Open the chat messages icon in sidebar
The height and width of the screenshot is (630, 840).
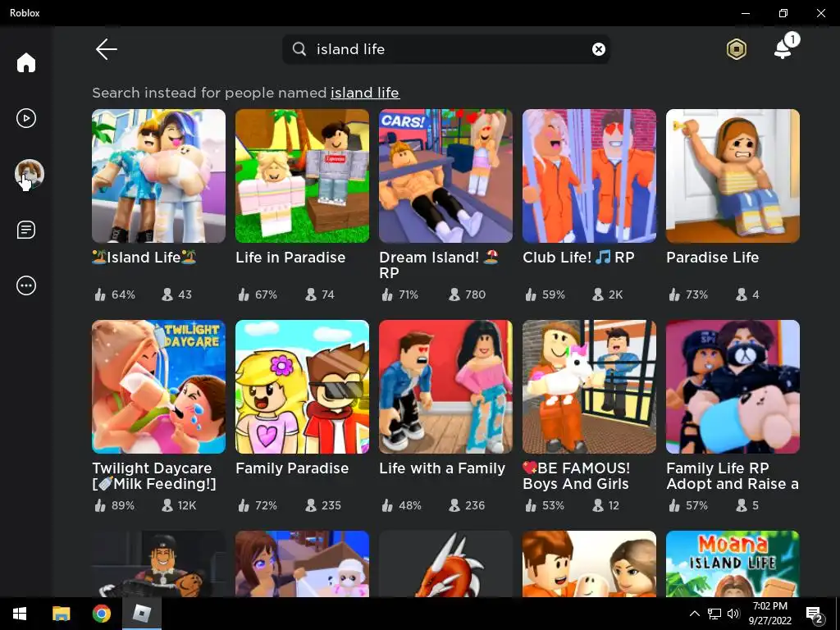(x=25, y=230)
